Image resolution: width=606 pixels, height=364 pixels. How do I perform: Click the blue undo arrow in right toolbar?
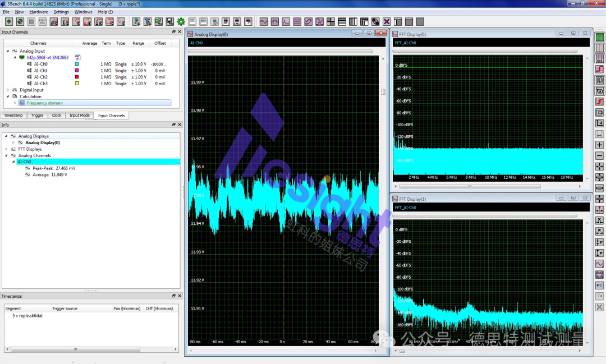tap(599, 285)
